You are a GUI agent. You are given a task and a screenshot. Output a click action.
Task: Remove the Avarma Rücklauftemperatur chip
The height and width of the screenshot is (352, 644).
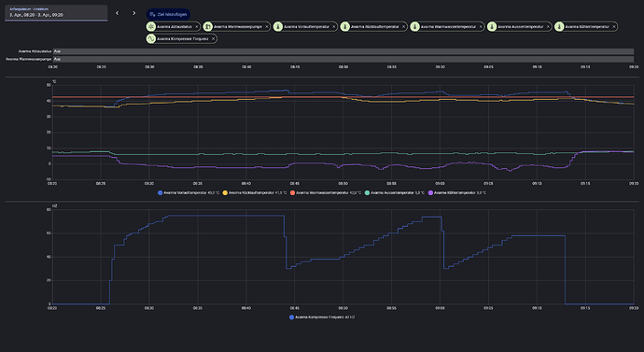[x=403, y=27]
